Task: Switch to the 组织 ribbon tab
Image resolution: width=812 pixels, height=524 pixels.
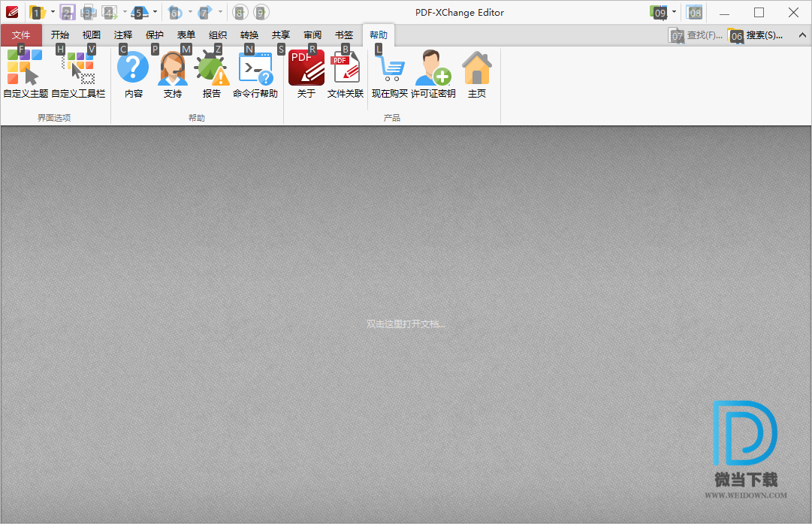Action: pos(218,35)
